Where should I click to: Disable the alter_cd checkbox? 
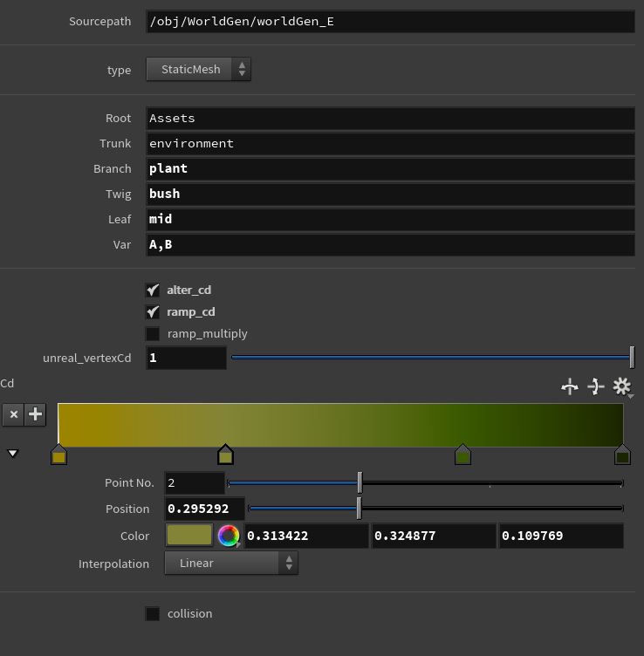(x=153, y=290)
